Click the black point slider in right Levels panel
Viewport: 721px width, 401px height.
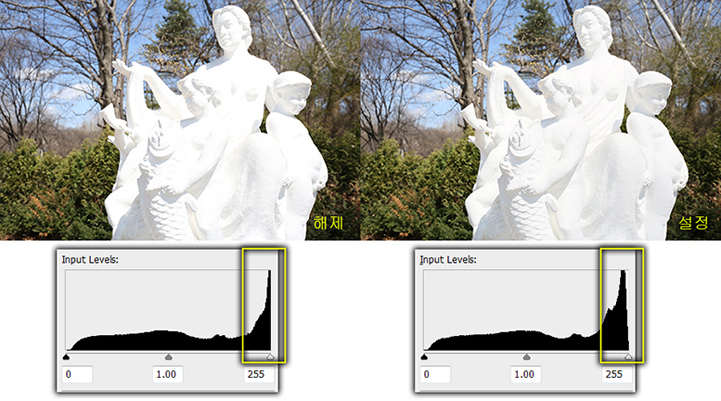coord(424,357)
